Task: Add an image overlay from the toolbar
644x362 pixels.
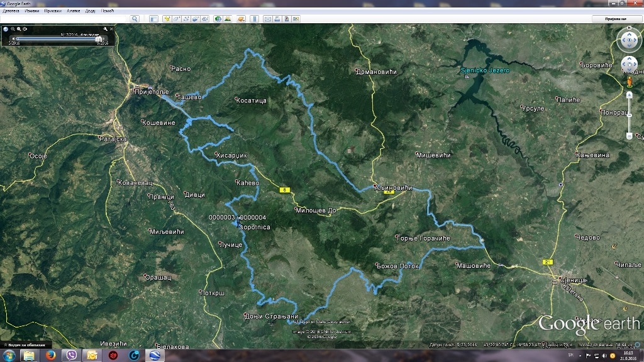Action: pos(196,19)
